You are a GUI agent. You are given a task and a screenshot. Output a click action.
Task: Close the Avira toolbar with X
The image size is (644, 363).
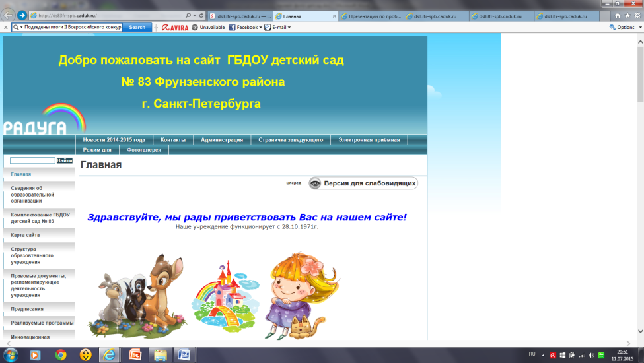(5, 28)
